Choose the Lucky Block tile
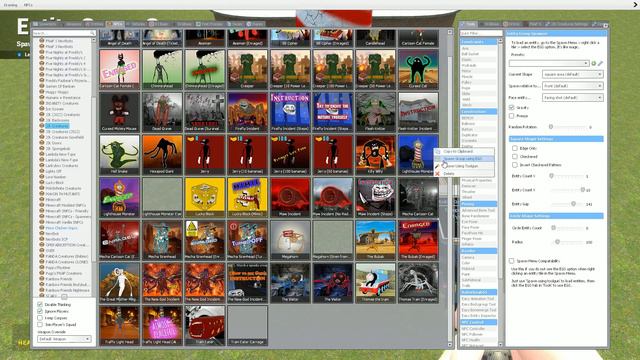The width and height of the screenshot is (640, 360). click(x=204, y=198)
